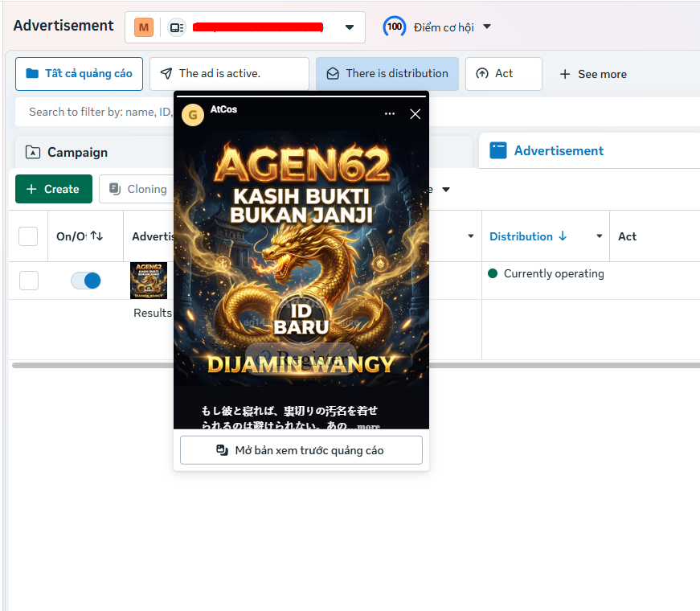The height and width of the screenshot is (611, 700).
Task: Click the green Create button
Action: coord(54,189)
